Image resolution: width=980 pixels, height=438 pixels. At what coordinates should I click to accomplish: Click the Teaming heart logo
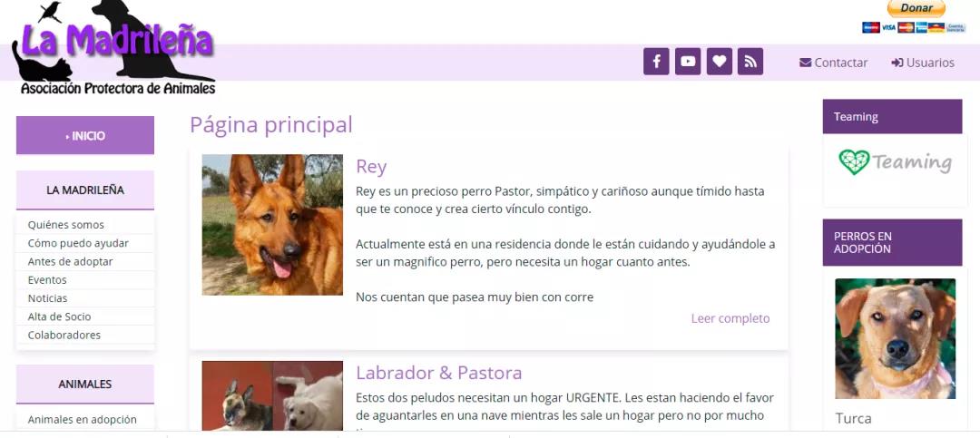(895, 162)
